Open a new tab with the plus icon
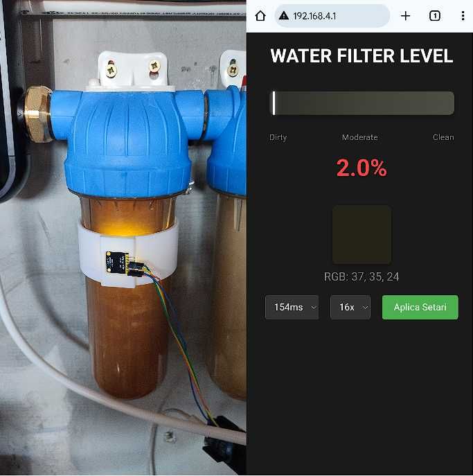Image resolution: width=473 pixels, height=476 pixels. point(405,16)
